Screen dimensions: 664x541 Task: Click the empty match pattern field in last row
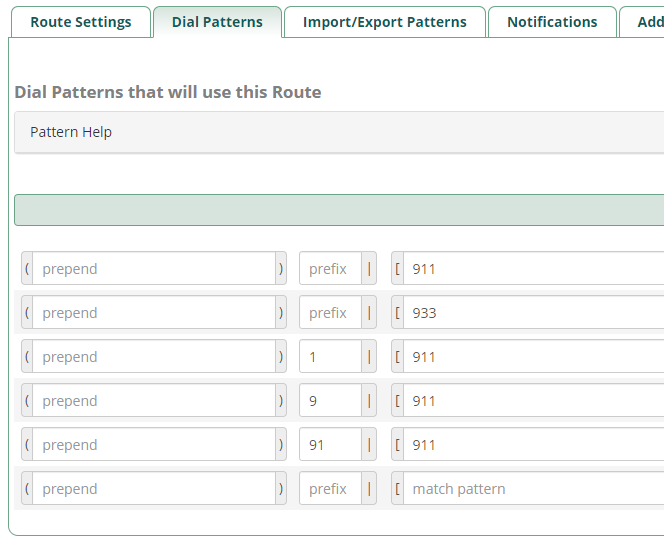534,489
